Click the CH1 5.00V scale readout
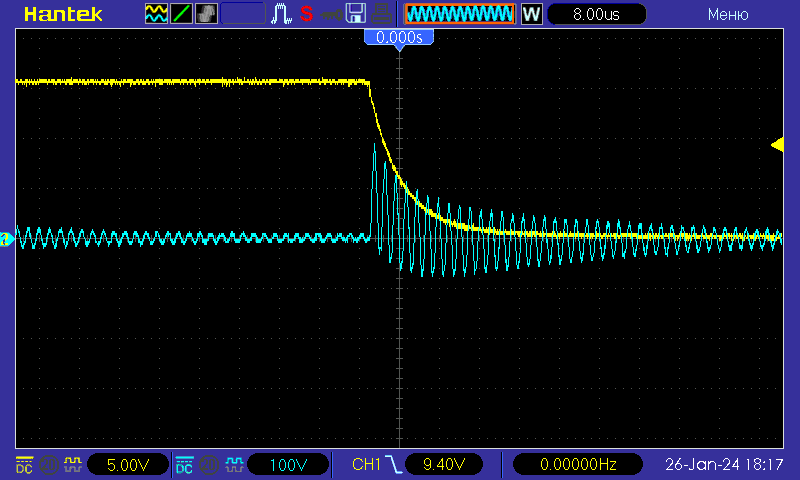 [128, 465]
